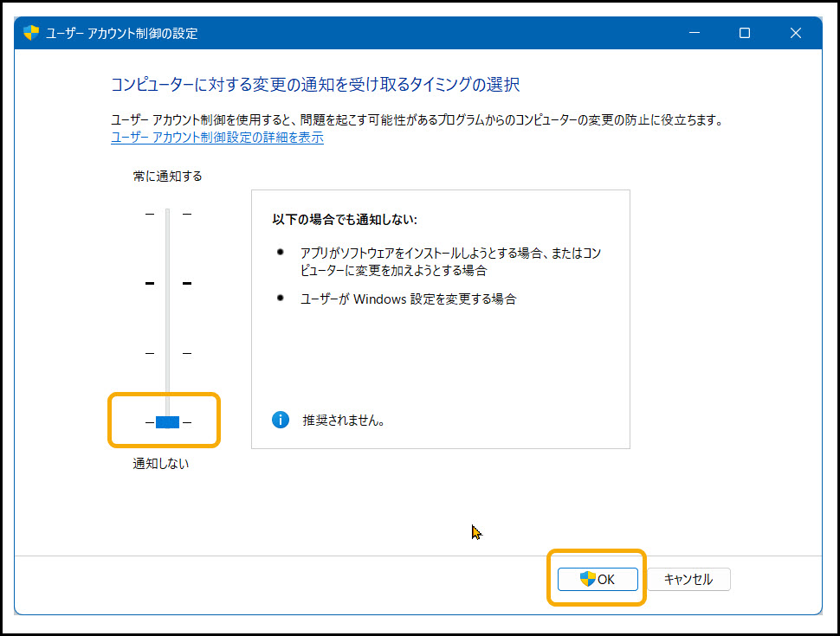Image resolution: width=840 pixels, height=636 pixels.
Task: Click the UAC shield icon in title bar
Action: click(31, 33)
